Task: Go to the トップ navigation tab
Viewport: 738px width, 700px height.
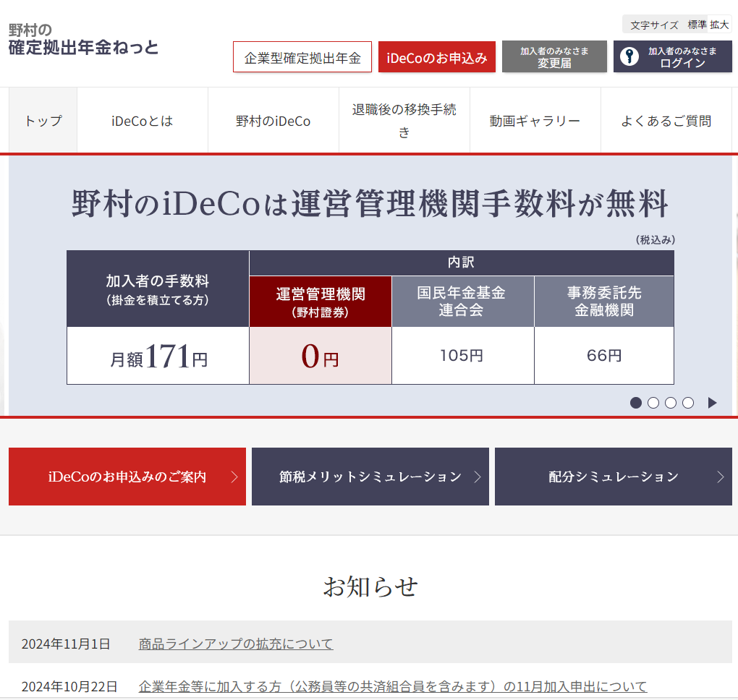Action: [x=43, y=121]
